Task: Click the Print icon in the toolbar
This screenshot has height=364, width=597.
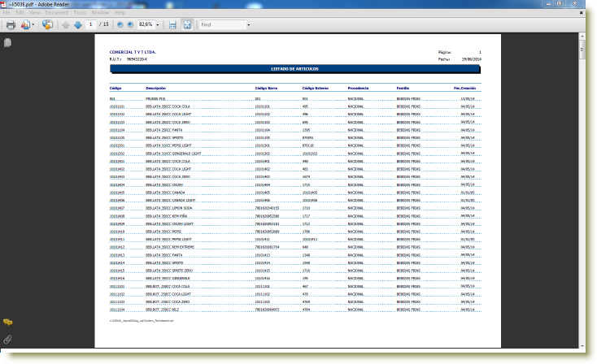Action: point(11,24)
